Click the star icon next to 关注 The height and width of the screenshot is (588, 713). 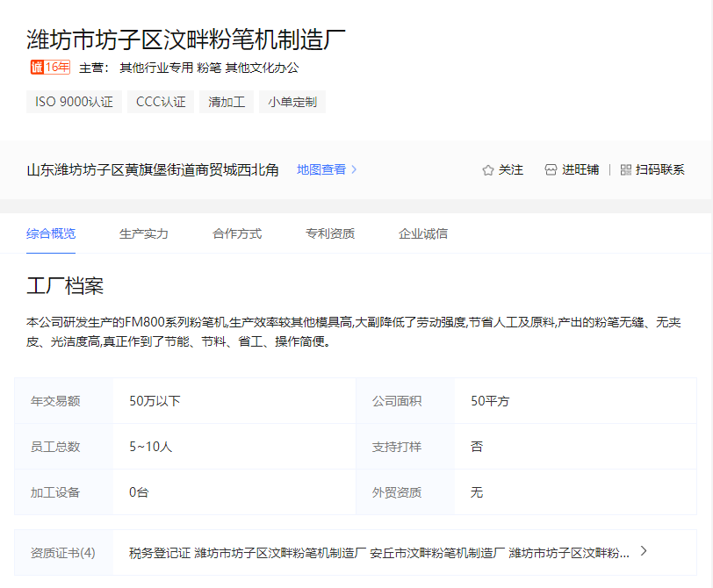pos(488,170)
